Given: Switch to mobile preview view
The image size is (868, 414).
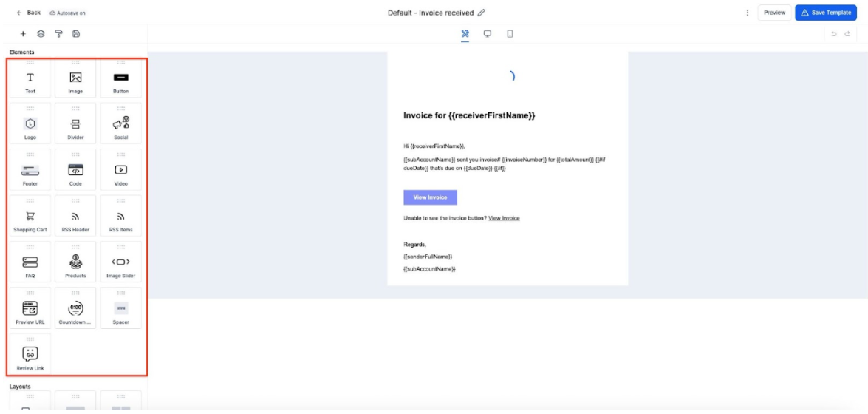Looking at the screenshot, I should [510, 34].
